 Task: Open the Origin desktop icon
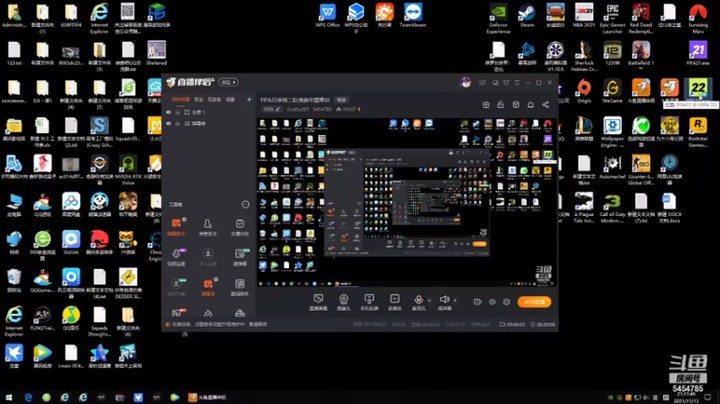pos(584,91)
